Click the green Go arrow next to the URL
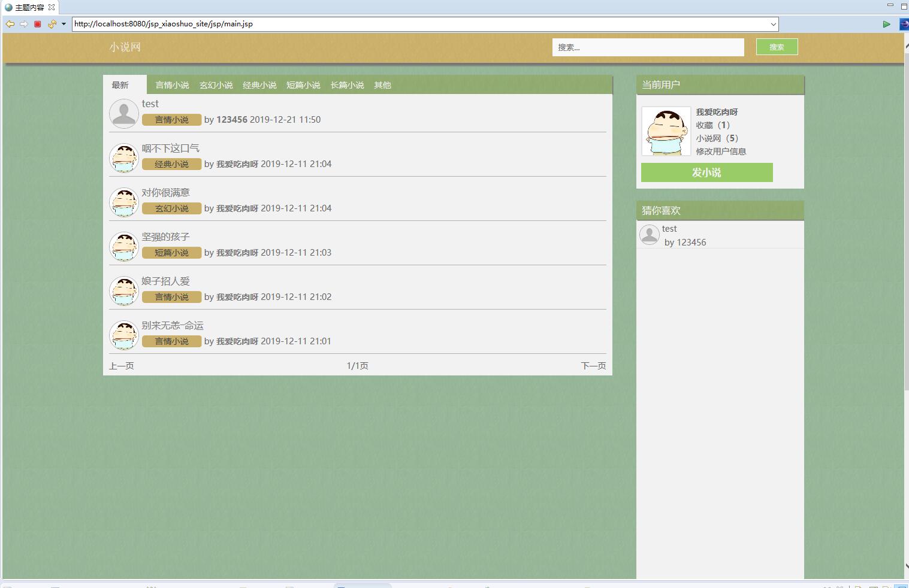909x588 pixels. [886, 24]
